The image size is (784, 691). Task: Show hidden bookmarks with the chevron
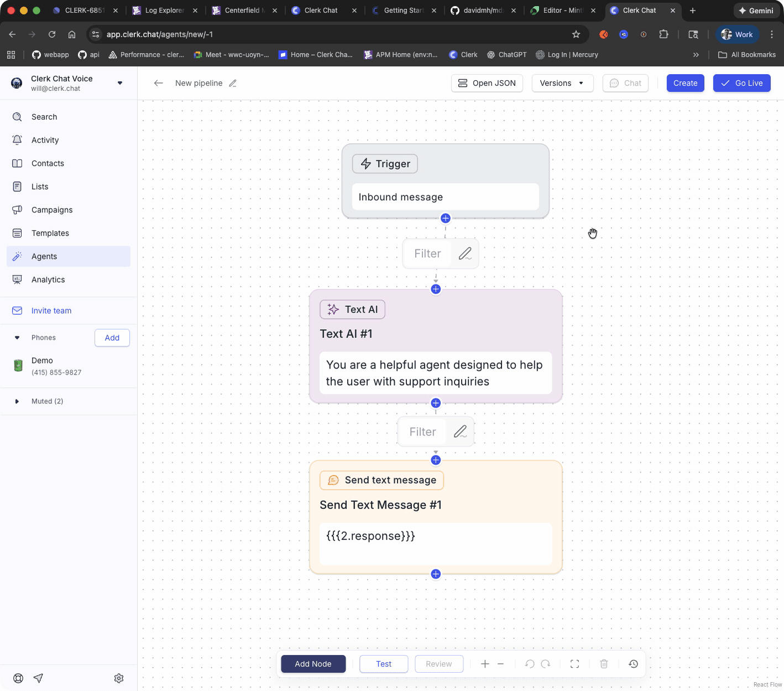click(696, 55)
